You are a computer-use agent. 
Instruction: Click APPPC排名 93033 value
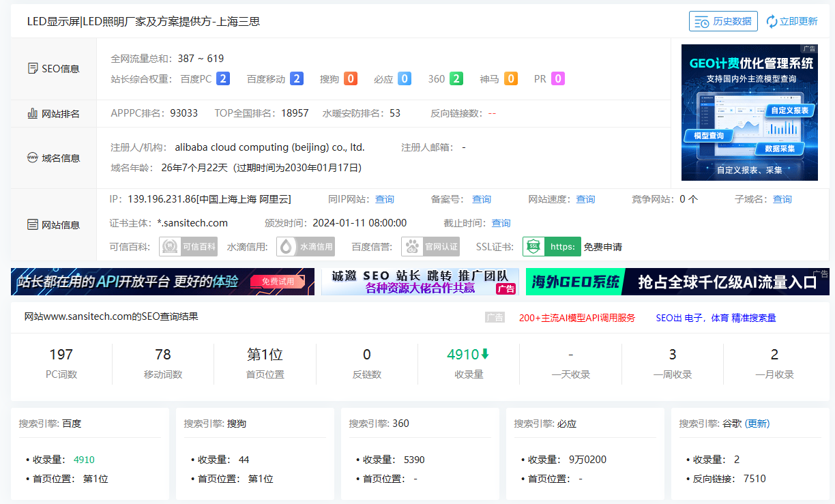(x=184, y=113)
